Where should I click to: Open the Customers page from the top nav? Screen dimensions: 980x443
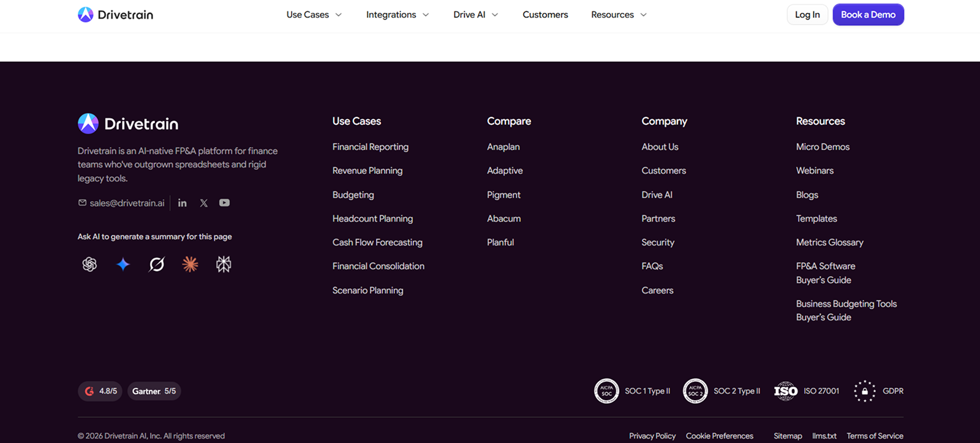545,15
